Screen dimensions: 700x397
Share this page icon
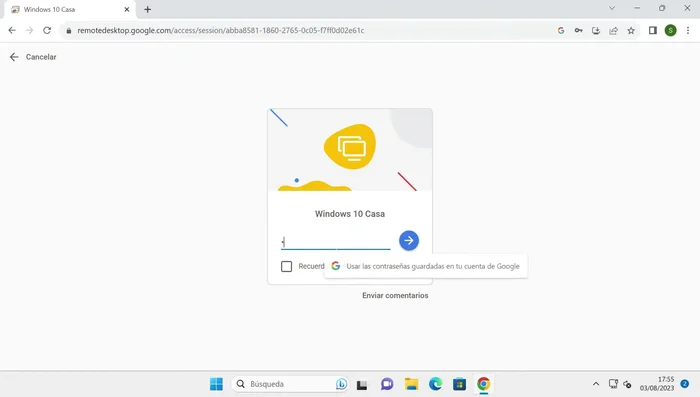[x=613, y=30]
